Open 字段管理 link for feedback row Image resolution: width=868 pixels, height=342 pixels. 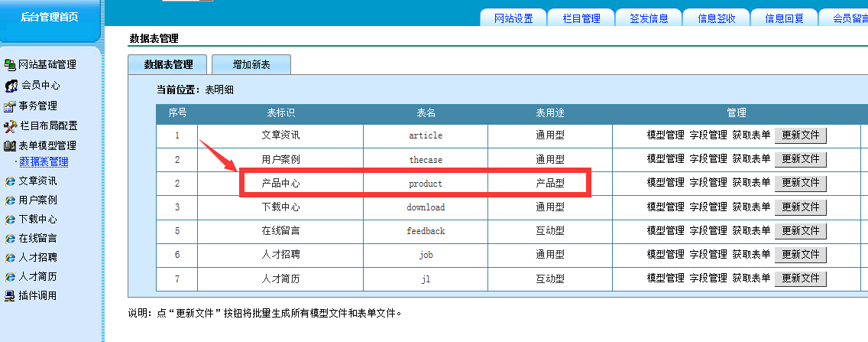coord(708,230)
